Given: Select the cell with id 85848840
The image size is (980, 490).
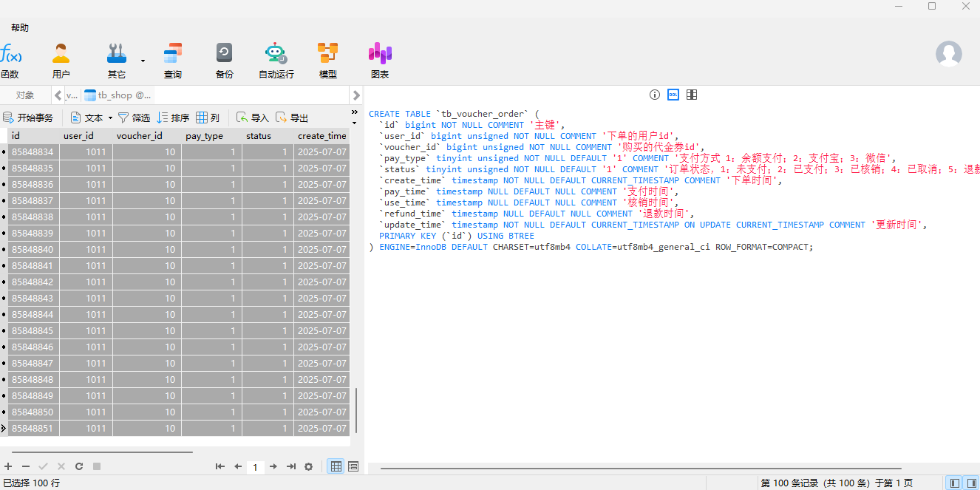Looking at the screenshot, I should (x=34, y=250).
